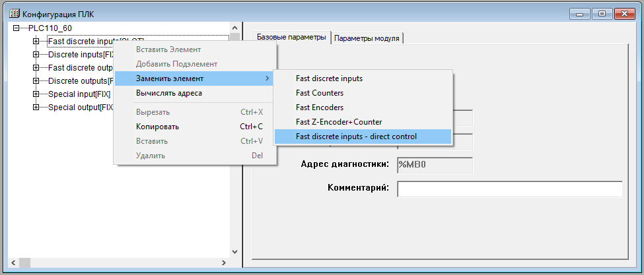The image size is (644, 275).
Task: Expand the Special output node
Action: 36,107
